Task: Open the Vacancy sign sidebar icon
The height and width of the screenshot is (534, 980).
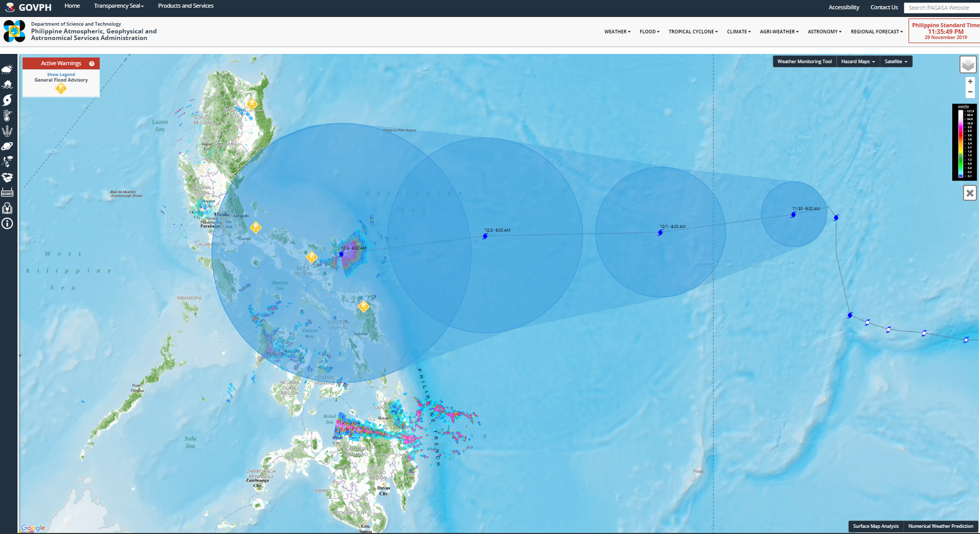Action: [x=7, y=193]
